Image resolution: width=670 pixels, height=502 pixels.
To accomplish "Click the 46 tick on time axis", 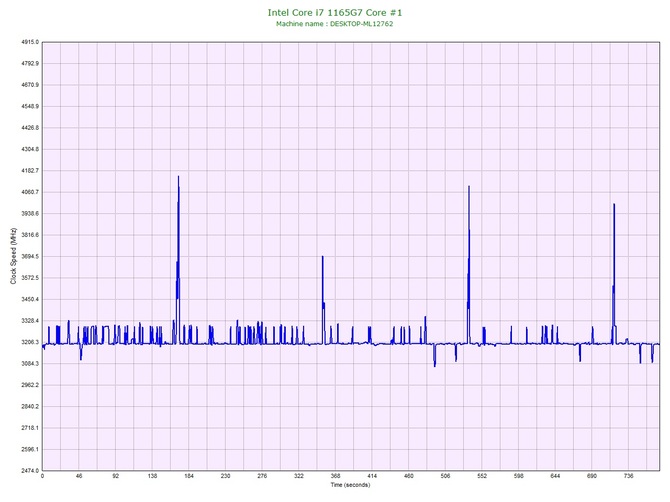I will [79, 476].
